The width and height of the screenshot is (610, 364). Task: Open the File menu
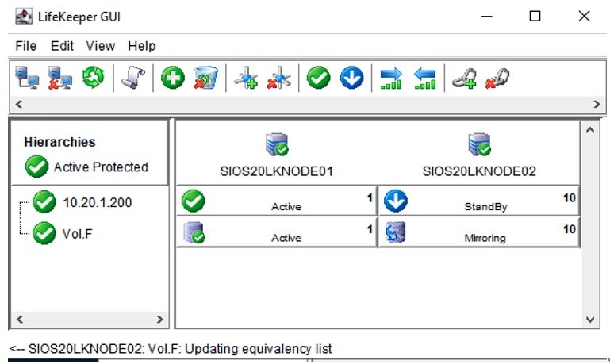(x=25, y=46)
